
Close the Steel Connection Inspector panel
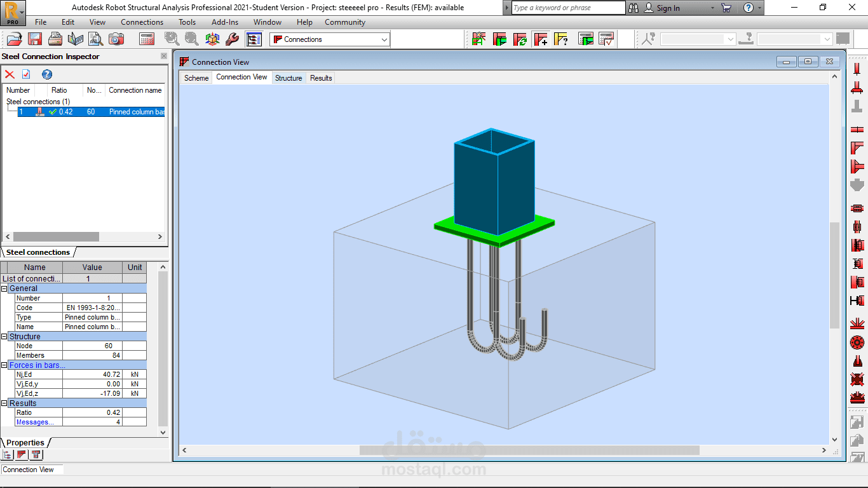(164, 56)
